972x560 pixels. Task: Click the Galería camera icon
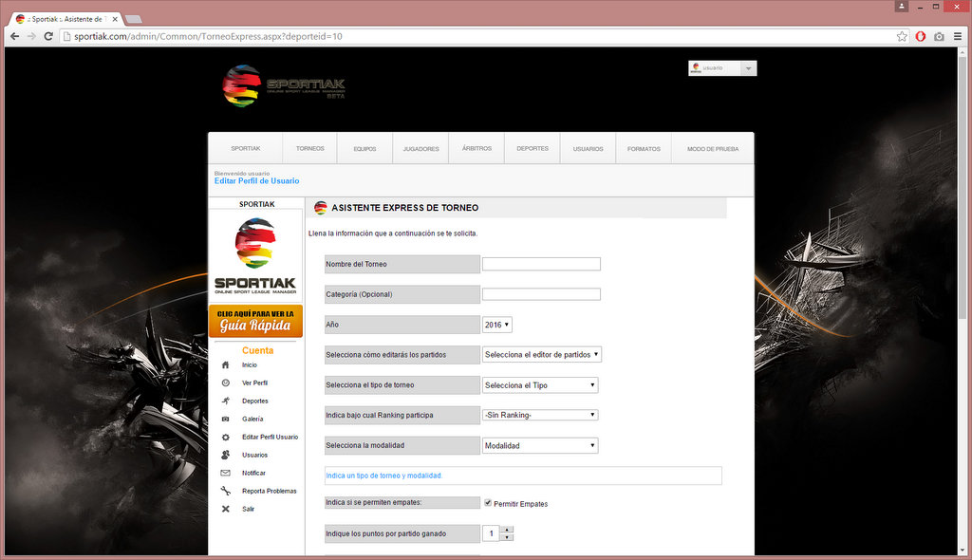[x=225, y=419]
